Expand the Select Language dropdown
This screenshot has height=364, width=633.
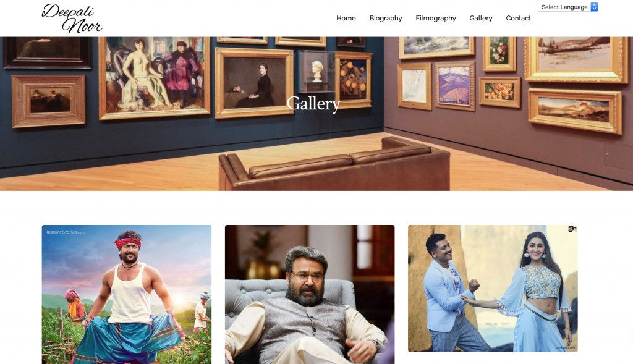567,7
